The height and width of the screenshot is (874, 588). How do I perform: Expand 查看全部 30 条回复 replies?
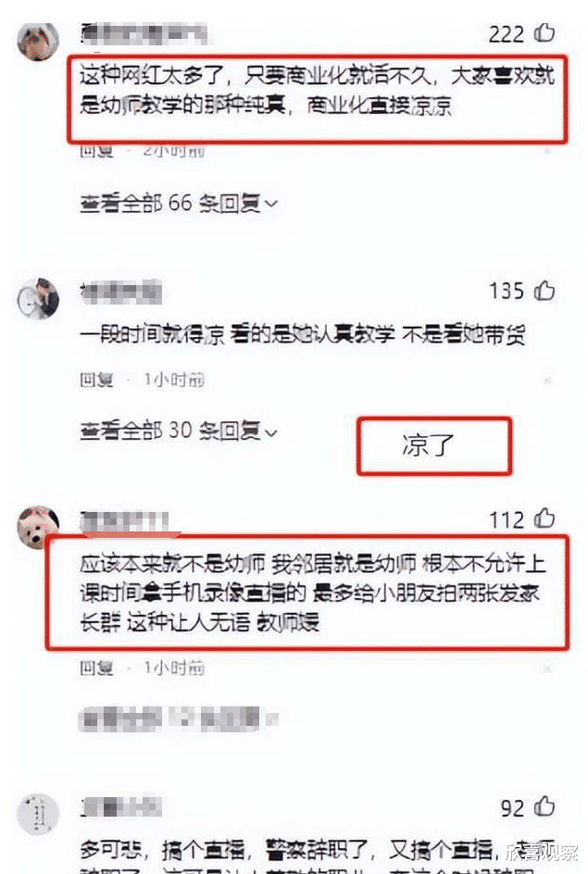coord(179,431)
